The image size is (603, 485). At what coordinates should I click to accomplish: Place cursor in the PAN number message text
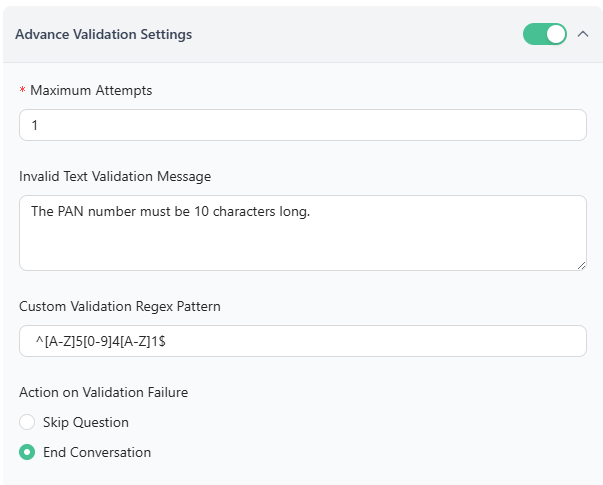click(x=170, y=211)
